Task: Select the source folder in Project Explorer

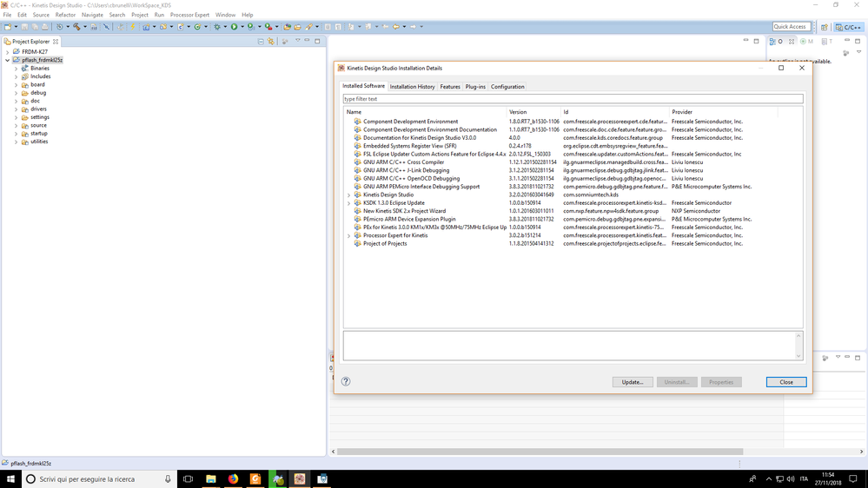Action: click(38, 126)
